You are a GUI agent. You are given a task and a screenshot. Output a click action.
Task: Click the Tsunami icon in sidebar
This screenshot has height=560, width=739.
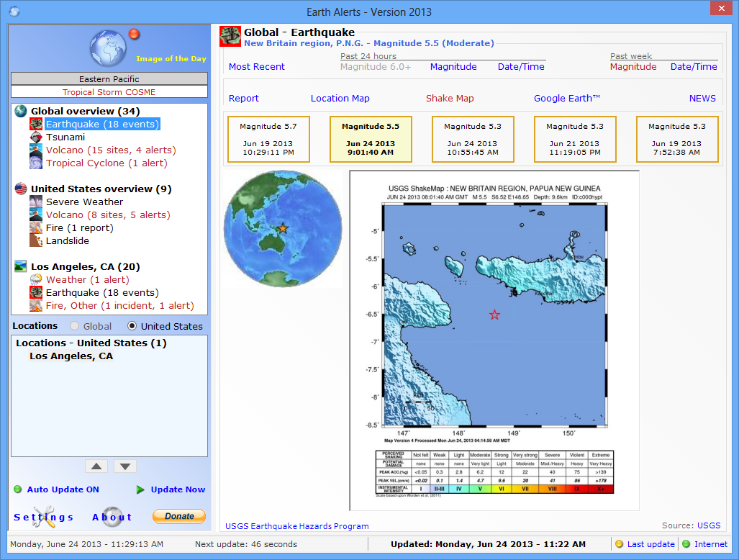pos(36,137)
